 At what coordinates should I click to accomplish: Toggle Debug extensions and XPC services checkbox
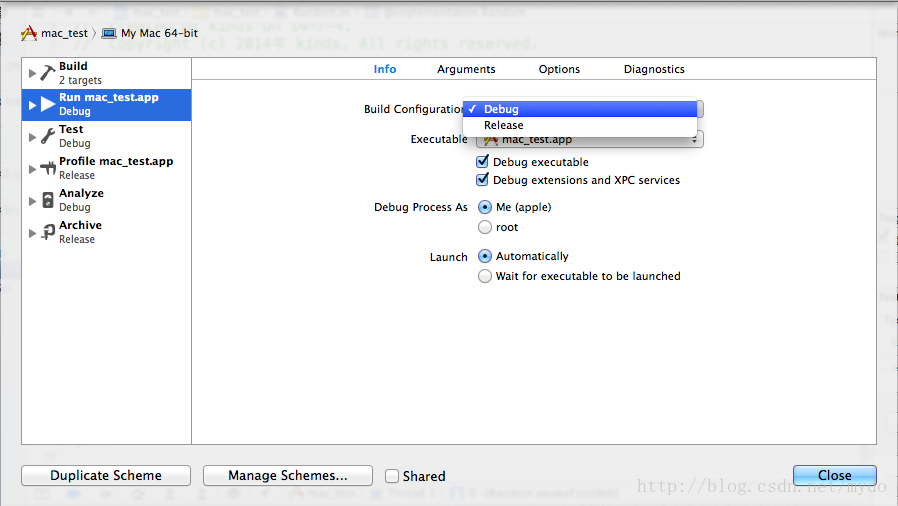tap(483, 180)
